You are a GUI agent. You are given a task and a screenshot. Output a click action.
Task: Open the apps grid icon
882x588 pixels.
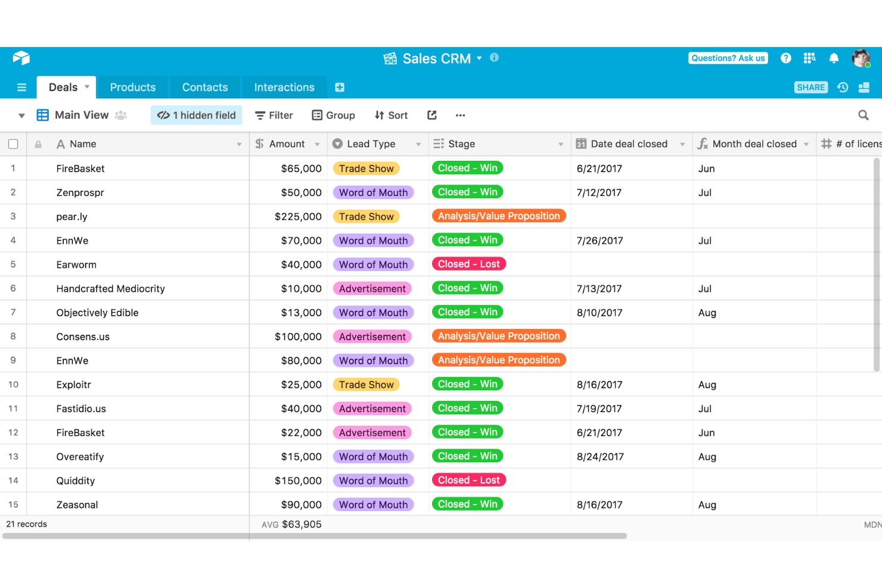point(809,58)
